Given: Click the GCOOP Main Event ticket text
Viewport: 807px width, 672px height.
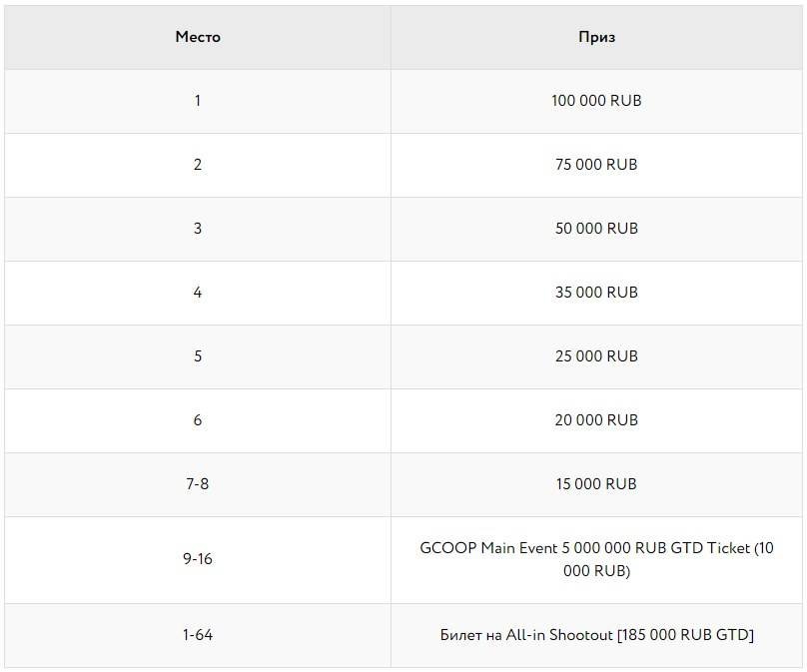Looking at the screenshot, I should [x=596, y=559].
